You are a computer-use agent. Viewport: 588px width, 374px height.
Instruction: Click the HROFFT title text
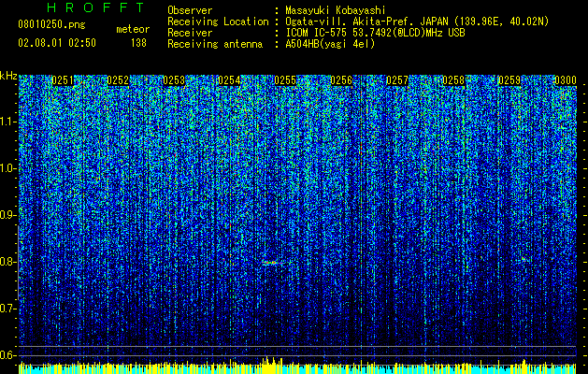pyautogui.click(x=95, y=7)
